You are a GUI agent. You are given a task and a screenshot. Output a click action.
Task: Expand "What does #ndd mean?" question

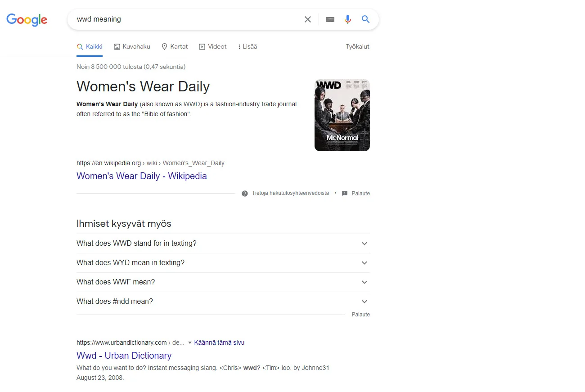pos(364,302)
